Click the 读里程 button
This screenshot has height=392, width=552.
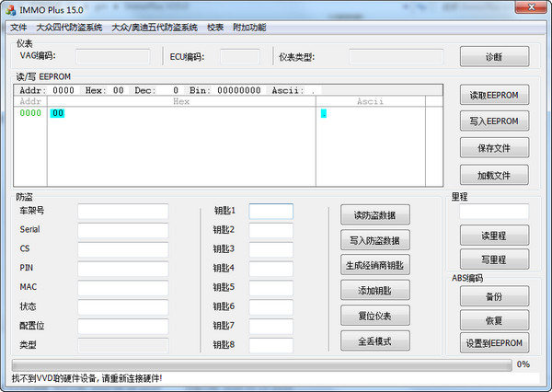pos(494,236)
